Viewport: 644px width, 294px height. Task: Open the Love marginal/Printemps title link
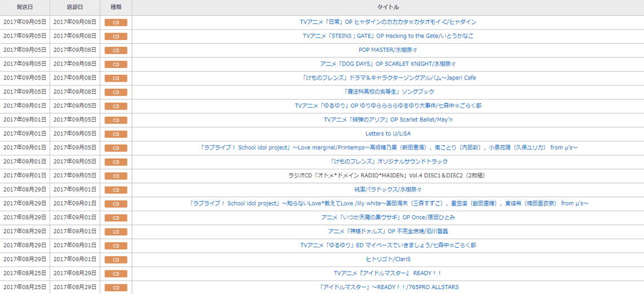click(388, 148)
